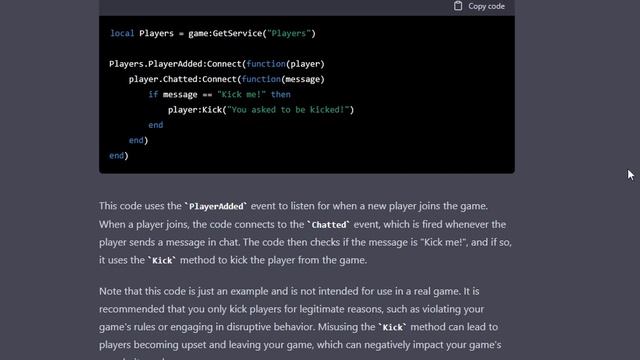Click the inline code 'Chatted' in the explanation
Image resolution: width=640 pixels, height=360 pixels.
[x=329, y=224]
